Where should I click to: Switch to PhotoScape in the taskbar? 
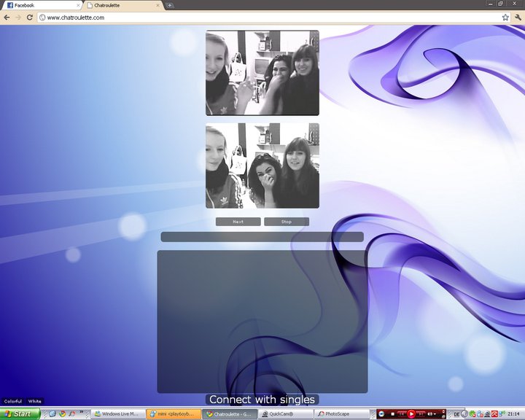[341, 414]
